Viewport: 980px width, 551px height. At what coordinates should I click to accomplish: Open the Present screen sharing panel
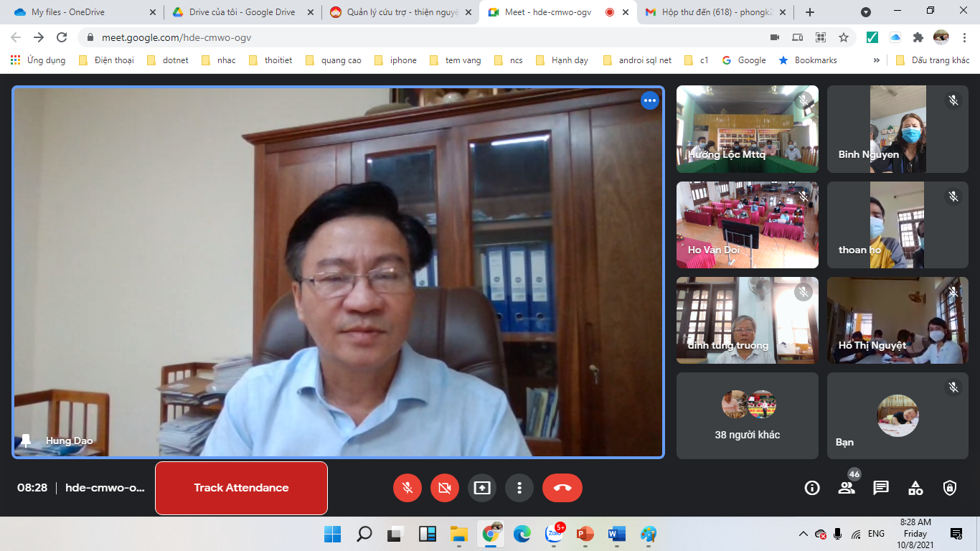(482, 487)
